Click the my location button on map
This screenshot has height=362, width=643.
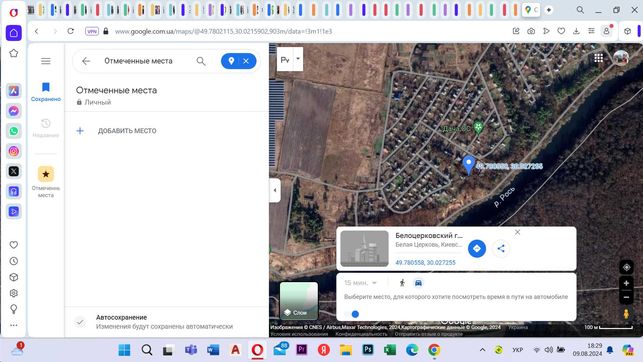(626, 267)
